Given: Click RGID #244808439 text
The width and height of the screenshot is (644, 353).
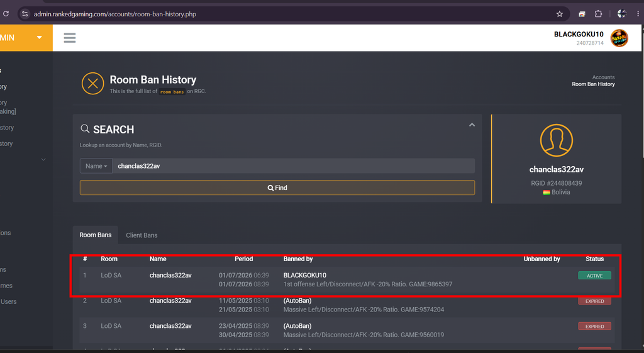Looking at the screenshot, I should coord(556,183).
